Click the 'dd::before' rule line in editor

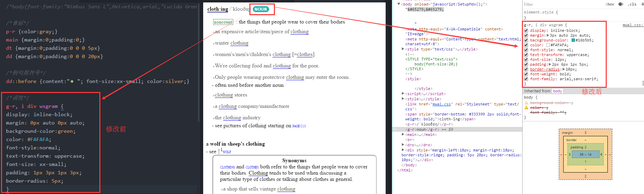tap(98, 81)
